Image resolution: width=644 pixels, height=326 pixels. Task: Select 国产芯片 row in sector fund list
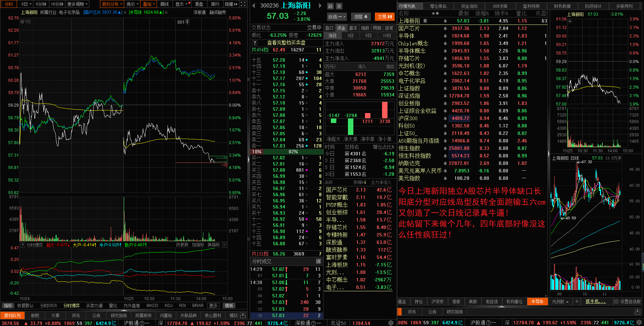click(x=359, y=190)
